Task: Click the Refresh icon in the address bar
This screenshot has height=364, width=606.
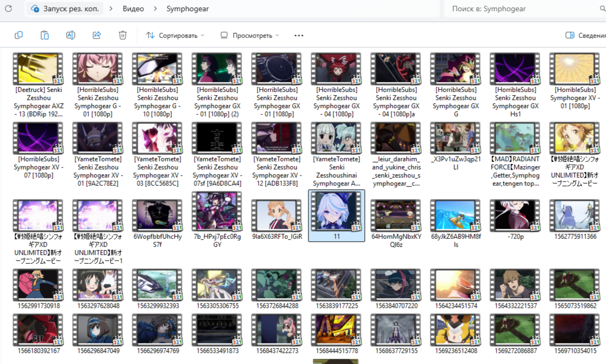Action: coord(8,9)
